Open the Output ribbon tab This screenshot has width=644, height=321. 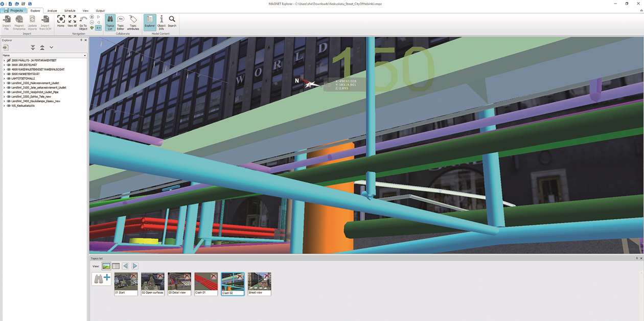click(100, 10)
